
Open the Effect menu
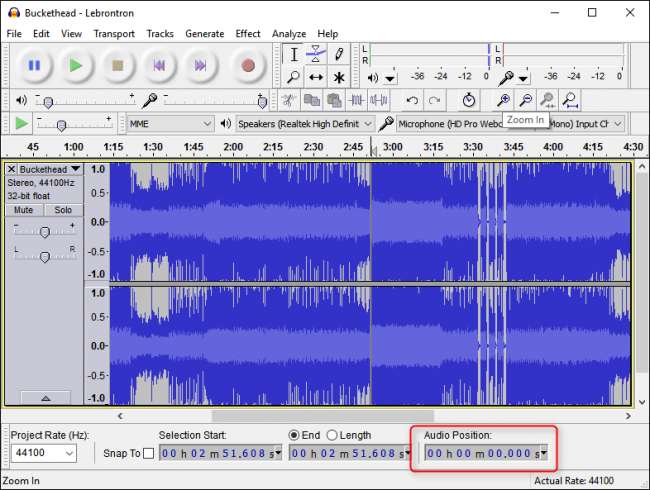[248, 34]
